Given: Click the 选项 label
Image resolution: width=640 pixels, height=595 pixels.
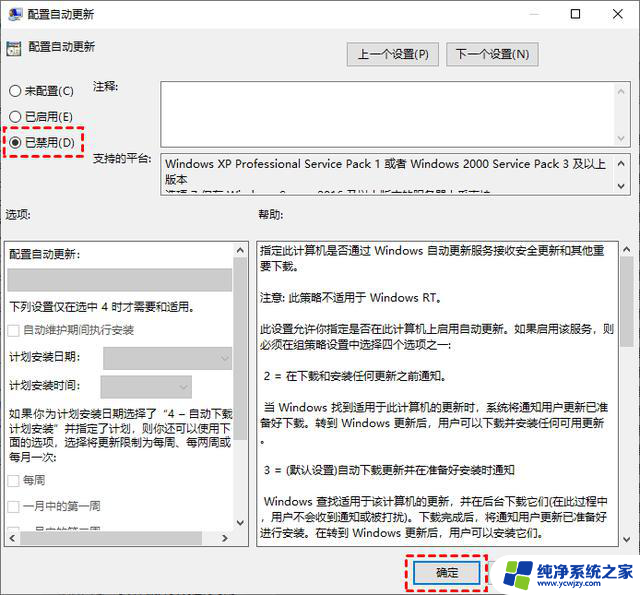Looking at the screenshot, I should click(x=18, y=214).
